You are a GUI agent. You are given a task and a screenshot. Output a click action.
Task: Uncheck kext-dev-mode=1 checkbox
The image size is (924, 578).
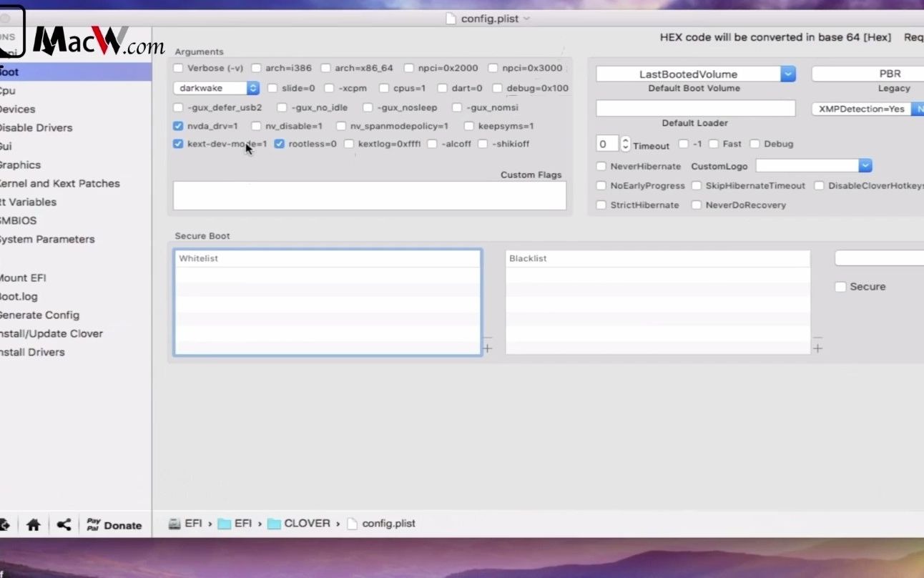(178, 144)
